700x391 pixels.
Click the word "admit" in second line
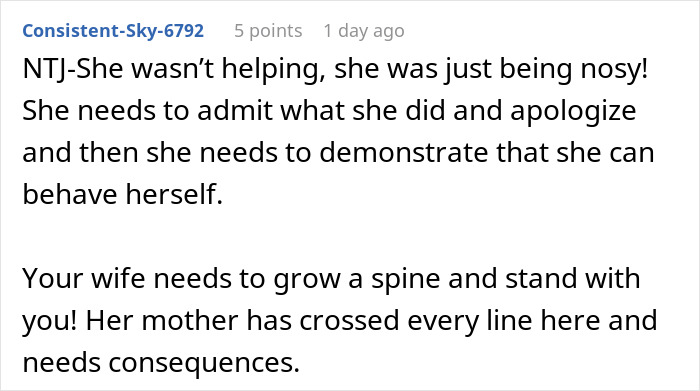pos(234,110)
